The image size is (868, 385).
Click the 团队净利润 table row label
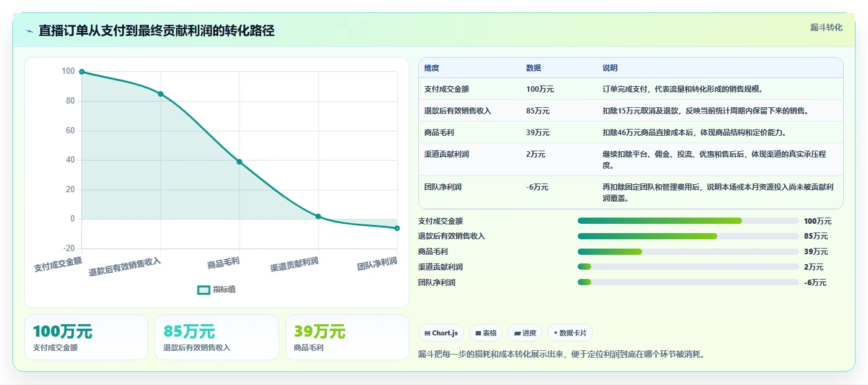tap(443, 187)
